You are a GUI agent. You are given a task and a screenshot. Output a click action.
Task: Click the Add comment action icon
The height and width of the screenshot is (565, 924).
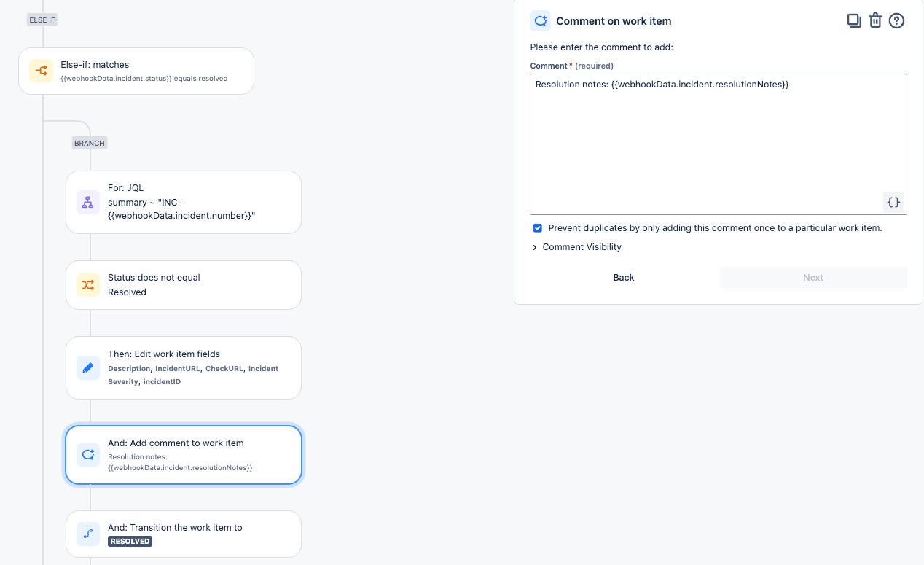point(88,455)
